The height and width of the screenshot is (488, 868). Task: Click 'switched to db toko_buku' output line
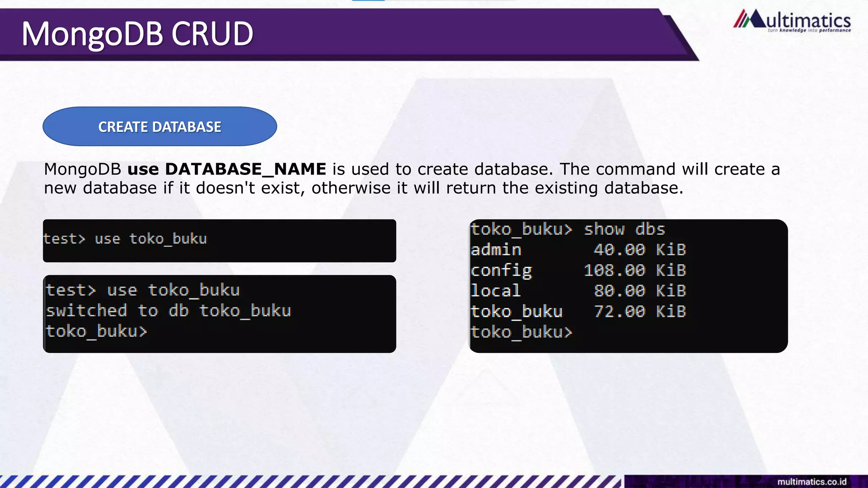tap(168, 311)
